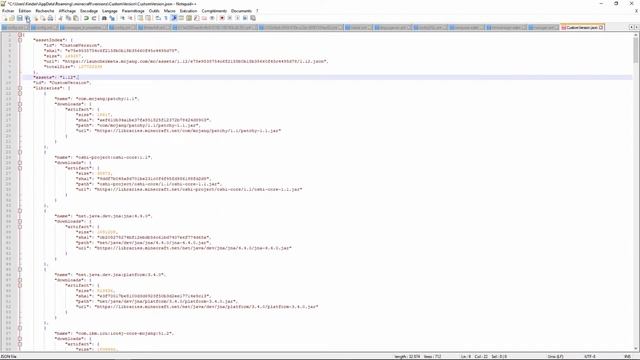Image resolution: width=640 pixels, height=360 pixels.
Task: Open Find with the binoculars icon
Action: [104, 18]
